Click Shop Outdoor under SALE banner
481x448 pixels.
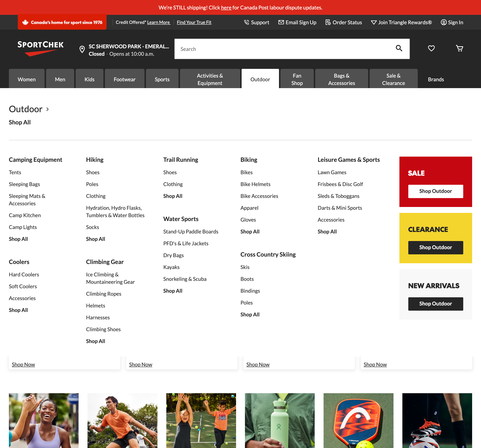435,191
